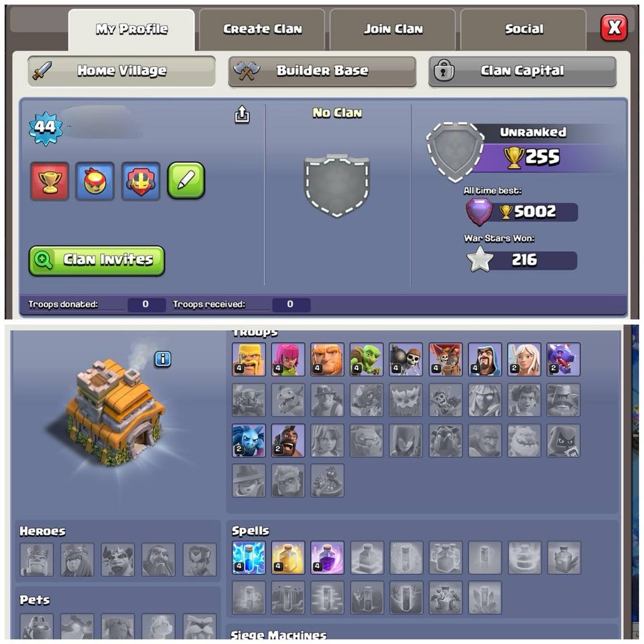The height and width of the screenshot is (644, 644).
Task: Click the Goblin troop icon
Action: (366, 360)
